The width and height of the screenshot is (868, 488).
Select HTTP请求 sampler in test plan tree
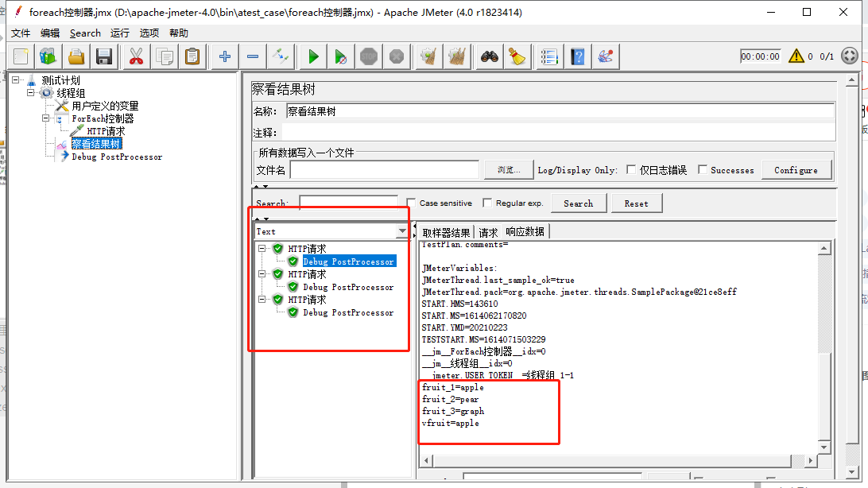(x=106, y=131)
